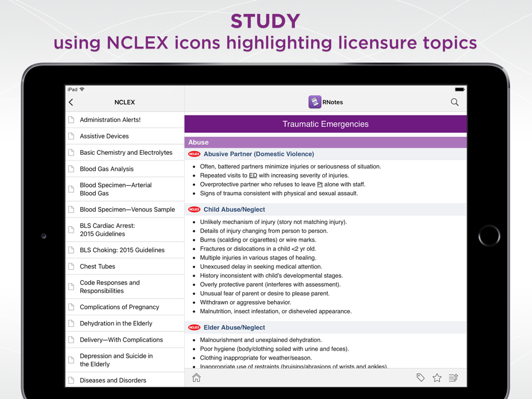Select Chest Tubes entry
This screenshot has height=399, width=532.
(125, 267)
